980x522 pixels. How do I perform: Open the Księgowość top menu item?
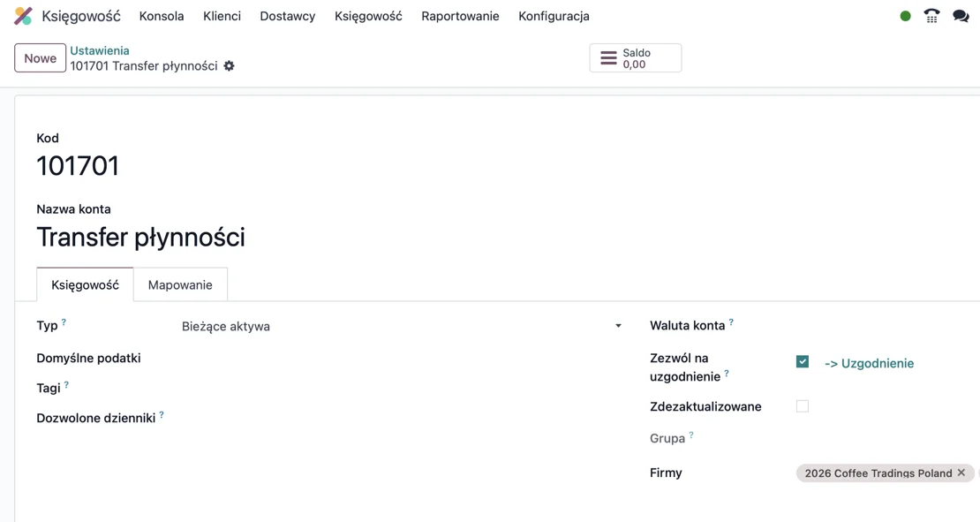click(368, 16)
